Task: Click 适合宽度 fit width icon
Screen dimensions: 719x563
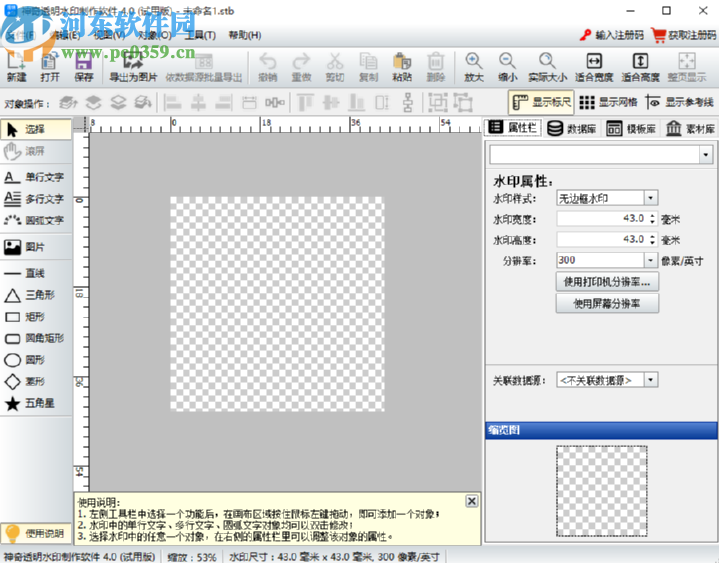Action: (x=594, y=67)
